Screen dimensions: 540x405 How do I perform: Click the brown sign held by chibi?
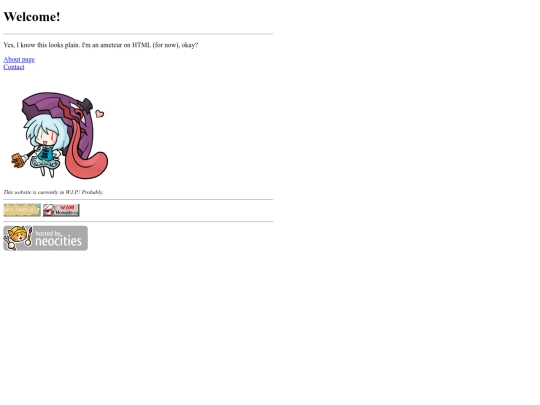(x=17, y=160)
